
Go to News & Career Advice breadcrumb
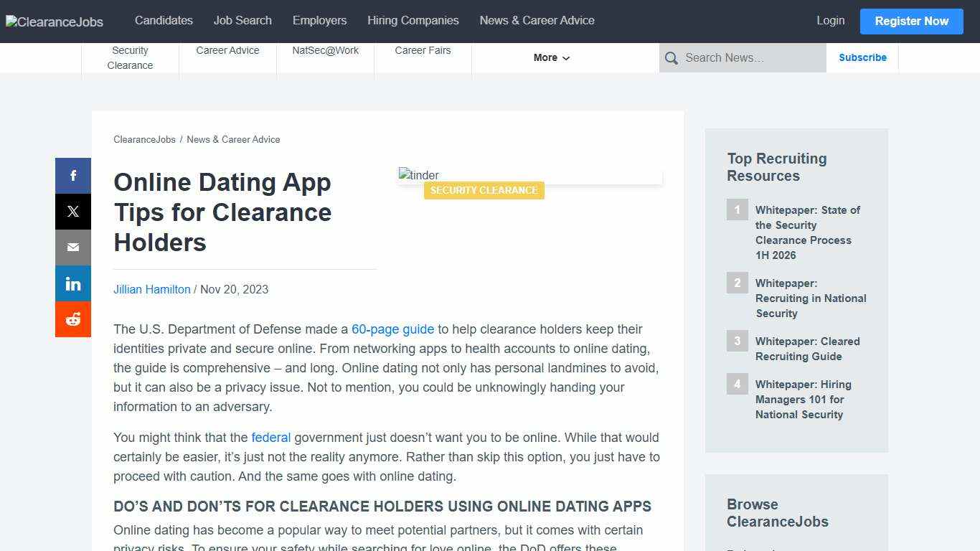233,139
